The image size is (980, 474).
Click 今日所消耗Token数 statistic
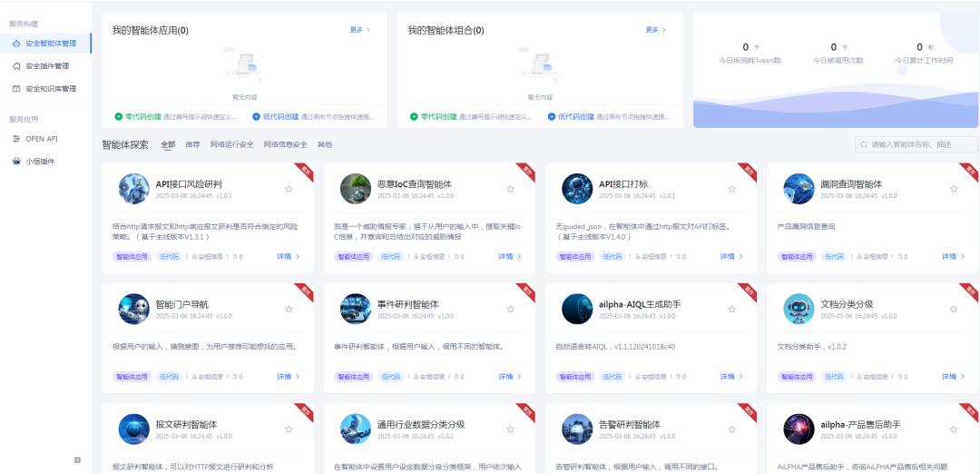(750, 54)
